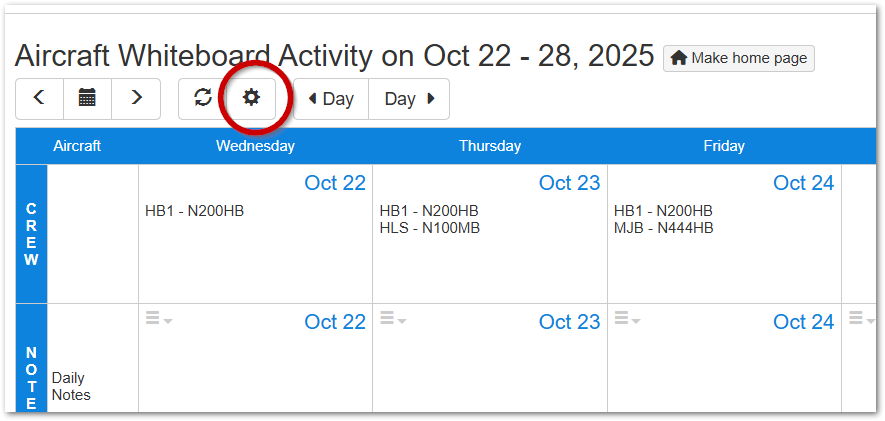Open the Oct 23 crew date link
Image resolution: width=885 pixels, height=421 pixels.
(x=569, y=183)
